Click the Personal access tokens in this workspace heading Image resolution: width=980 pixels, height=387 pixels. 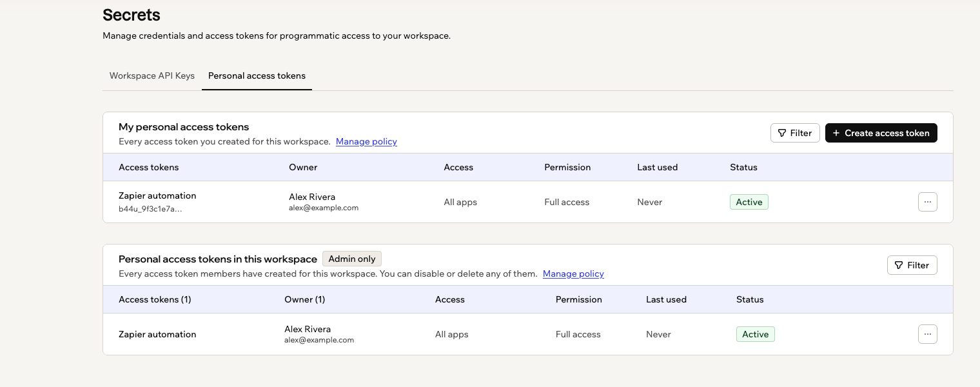pyautogui.click(x=218, y=259)
